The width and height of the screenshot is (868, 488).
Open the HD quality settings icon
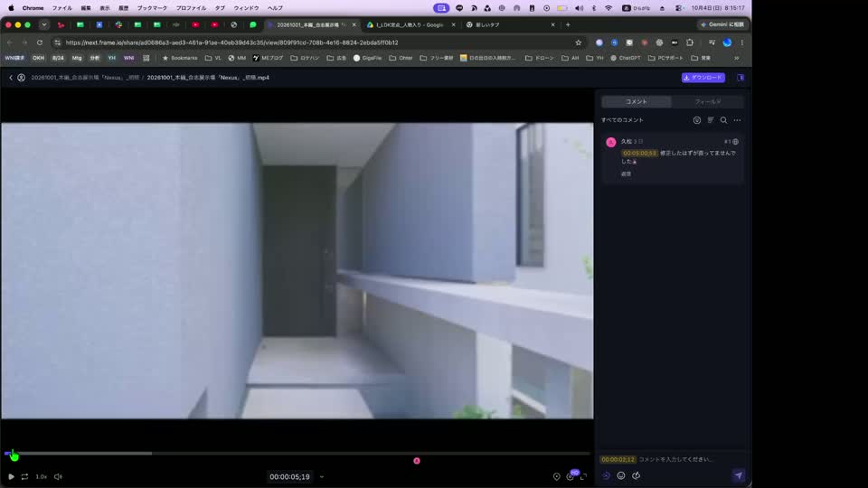pos(571,476)
